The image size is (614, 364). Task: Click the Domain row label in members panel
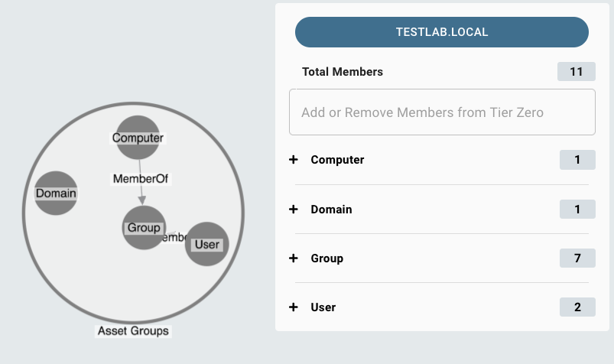[x=331, y=209]
